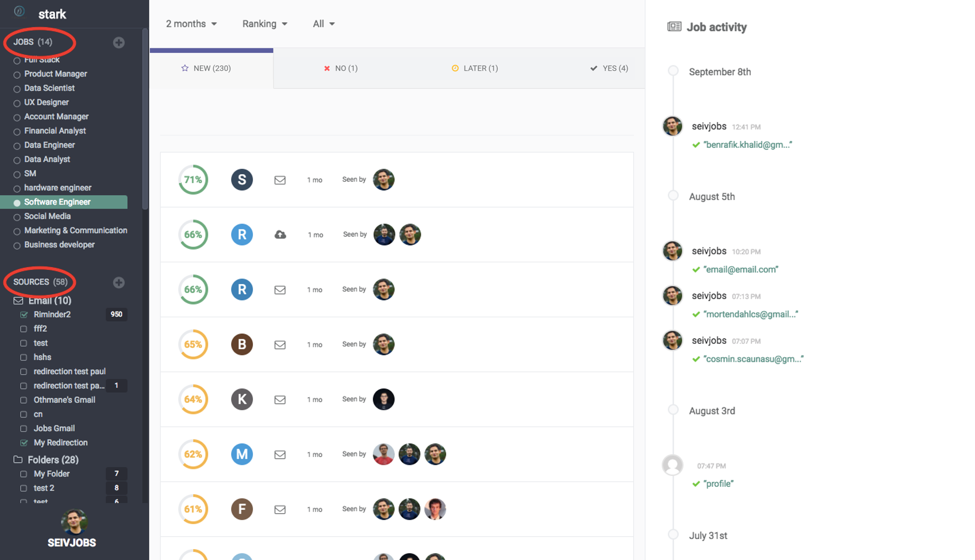The image size is (975, 560).
Task: Open the 2 months period dropdown
Action: tap(191, 24)
